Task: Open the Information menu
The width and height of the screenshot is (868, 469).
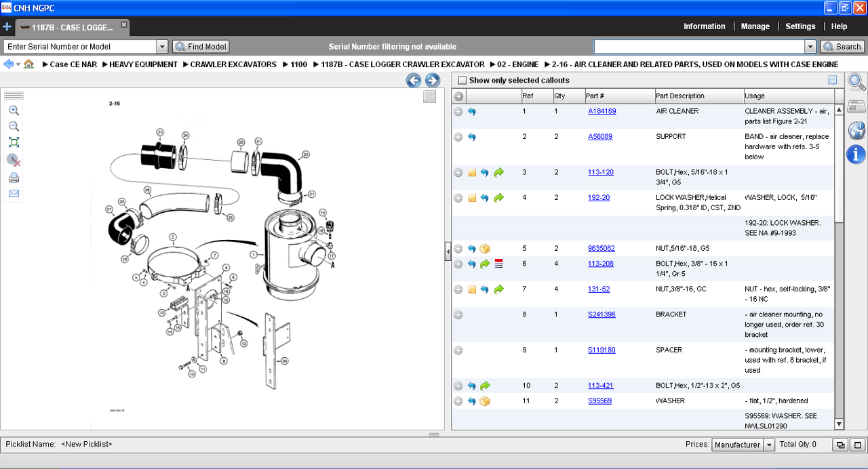Action: [704, 26]
